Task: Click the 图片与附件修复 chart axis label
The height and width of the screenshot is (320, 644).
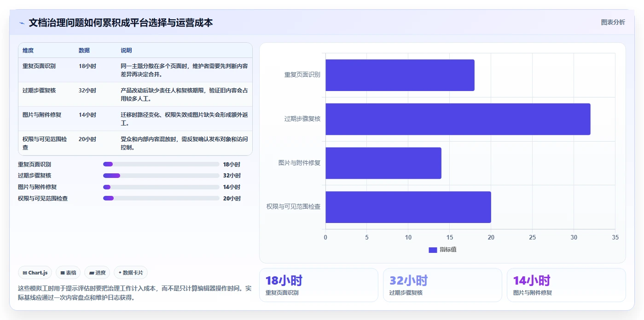Action: [x=299, y=163]
